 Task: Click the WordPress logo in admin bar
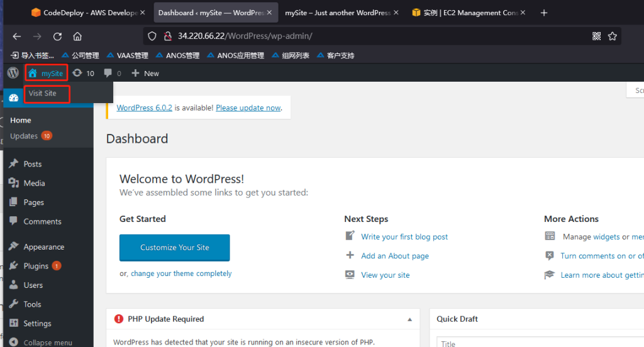[x=13, y=73]
